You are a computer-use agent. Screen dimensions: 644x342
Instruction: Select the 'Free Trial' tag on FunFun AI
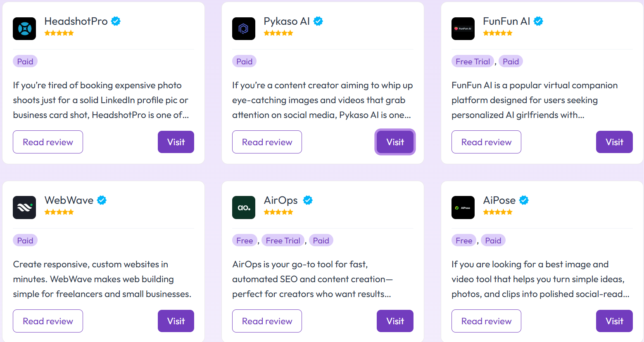[x=472, y=61]
